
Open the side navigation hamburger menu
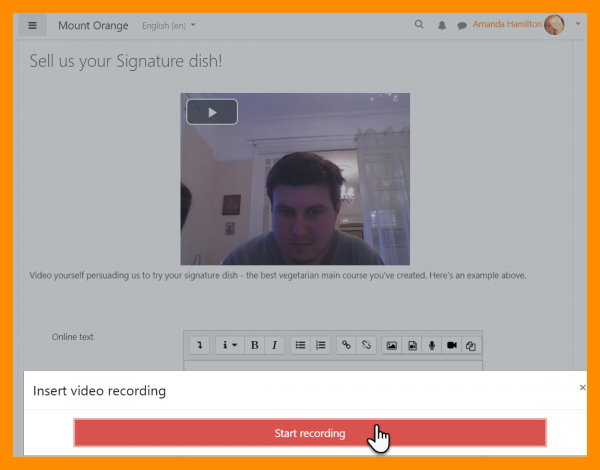[32, 25]
